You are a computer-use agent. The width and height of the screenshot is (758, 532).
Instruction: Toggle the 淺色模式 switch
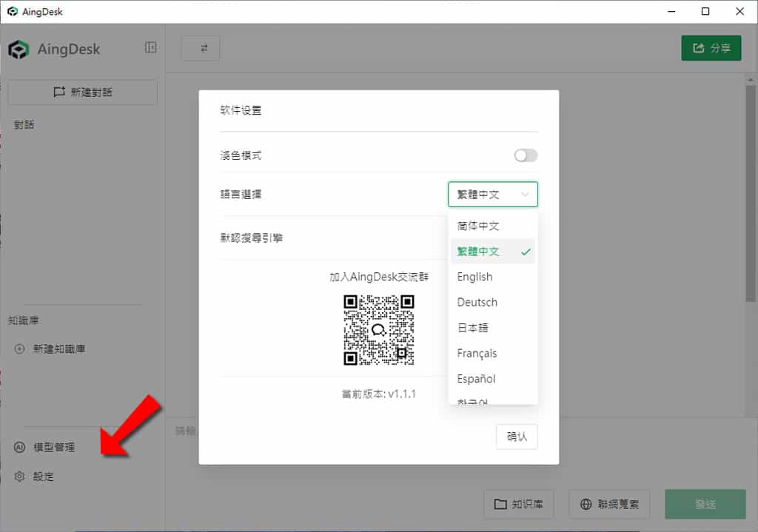[526, 155]
